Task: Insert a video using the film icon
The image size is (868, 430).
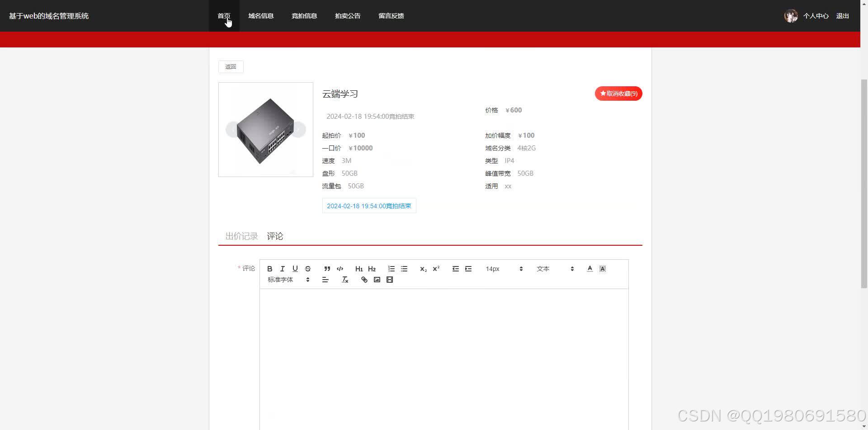Action: 389,280
